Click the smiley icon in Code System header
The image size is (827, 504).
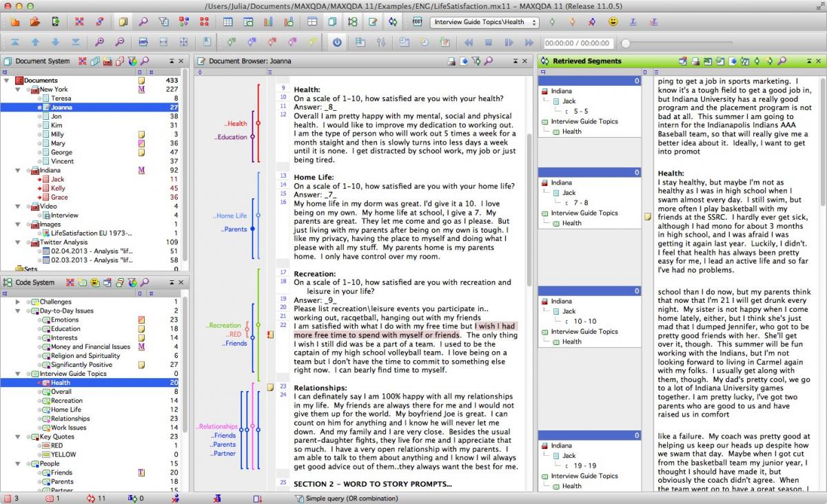[x=95, y=282]
